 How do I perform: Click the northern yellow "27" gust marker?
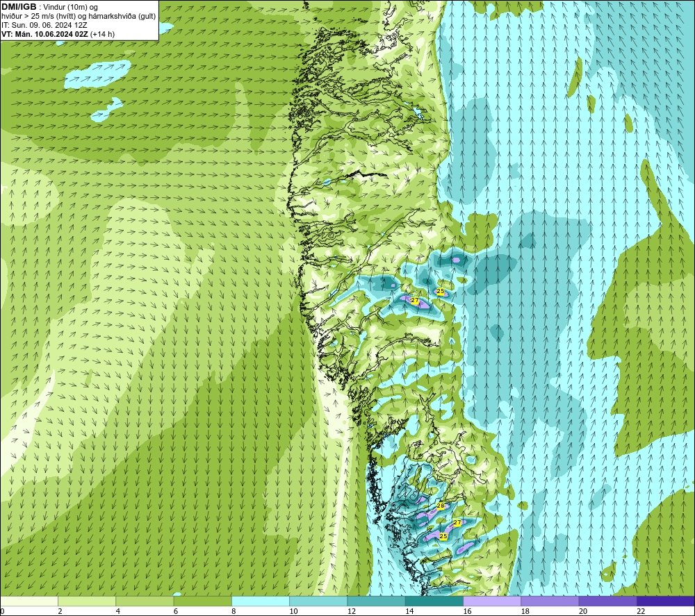coord(415,300)
